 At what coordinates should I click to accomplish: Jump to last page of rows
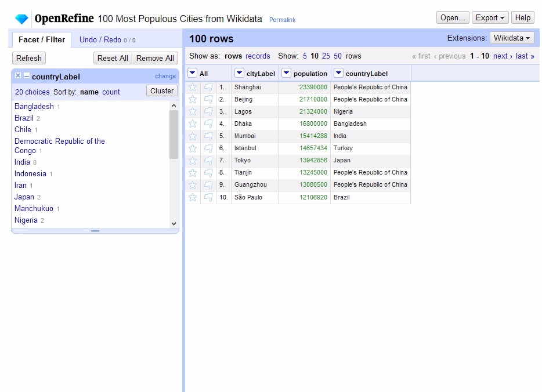(525, 56)
